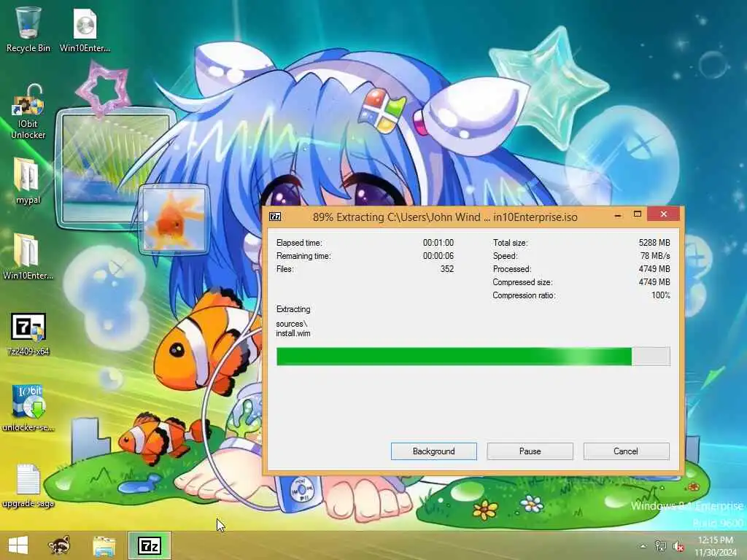Select the 7z2409-x64 installer icon

[28, 334]
